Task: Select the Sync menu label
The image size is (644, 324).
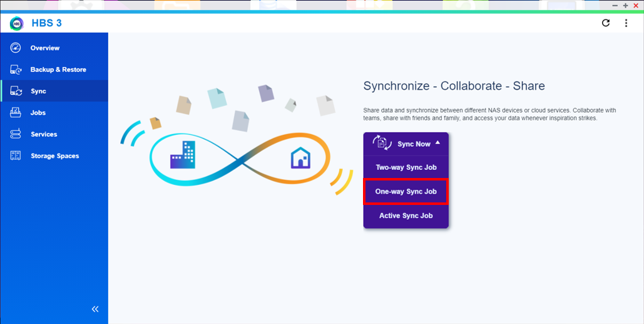Action: 38,91
